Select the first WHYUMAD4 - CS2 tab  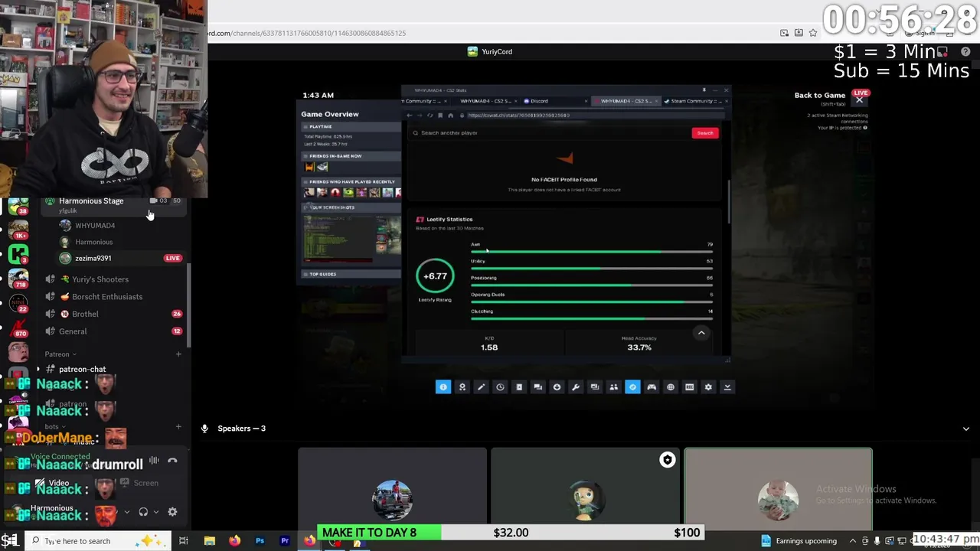click(x=487, y=101)
